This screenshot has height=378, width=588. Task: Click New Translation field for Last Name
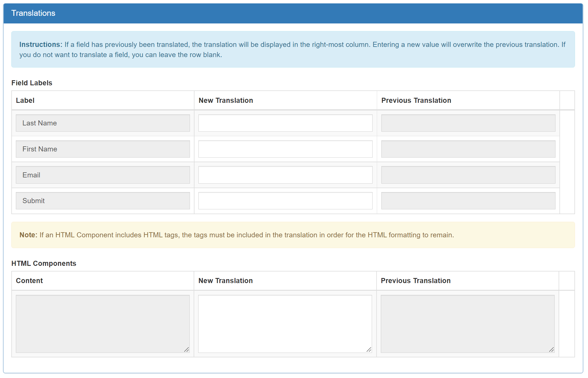point(285,123)
